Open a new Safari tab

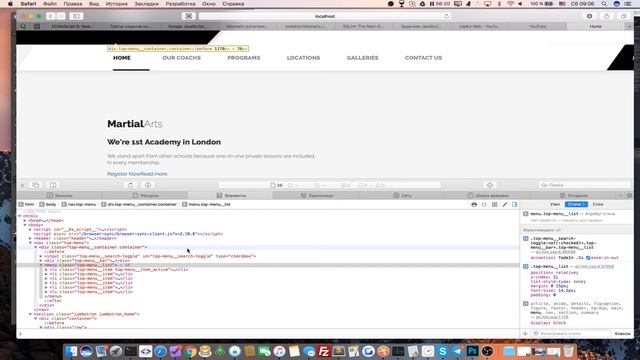tap(629, 27)
